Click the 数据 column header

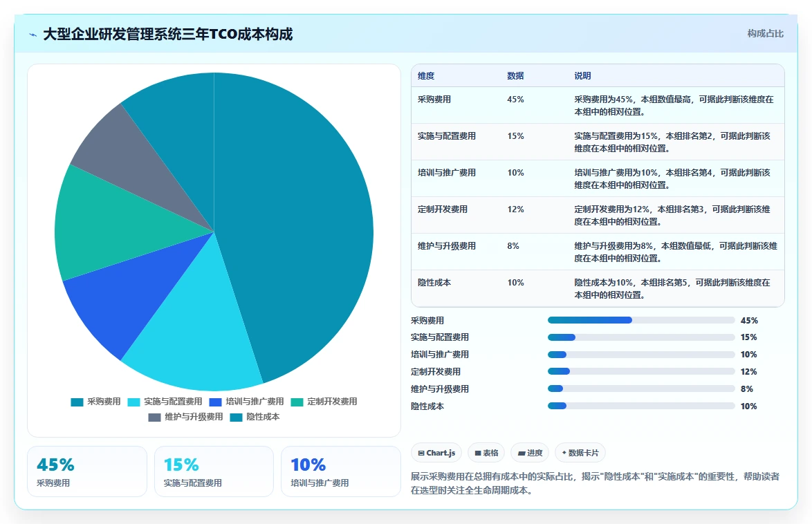coord(515,76)
